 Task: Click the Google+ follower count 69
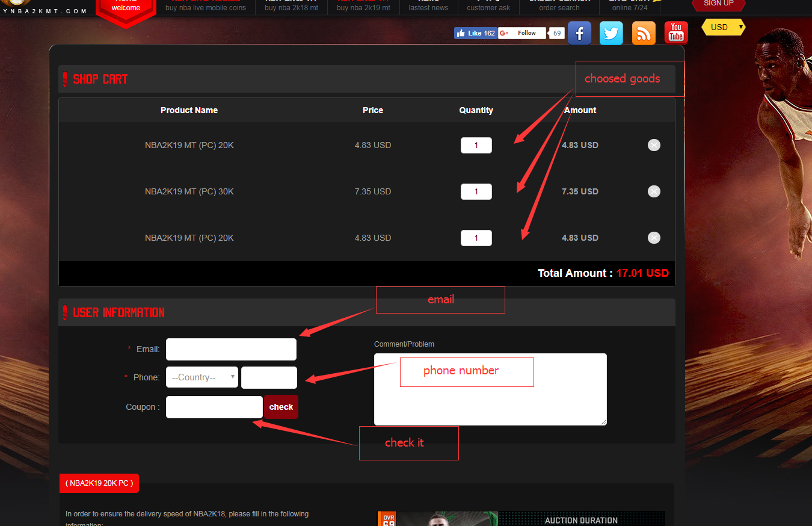557,33
